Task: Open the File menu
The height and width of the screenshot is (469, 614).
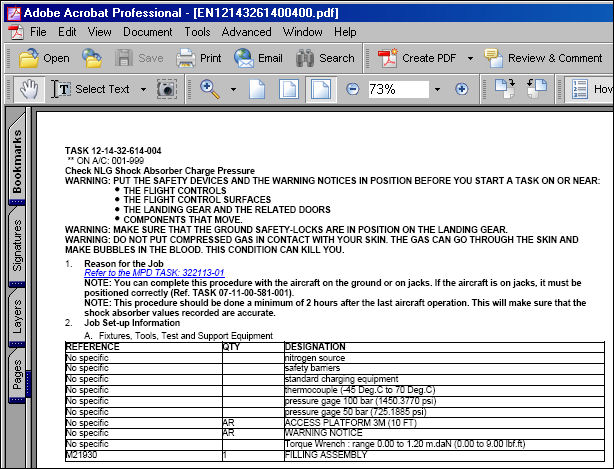Action: (38, 32)
